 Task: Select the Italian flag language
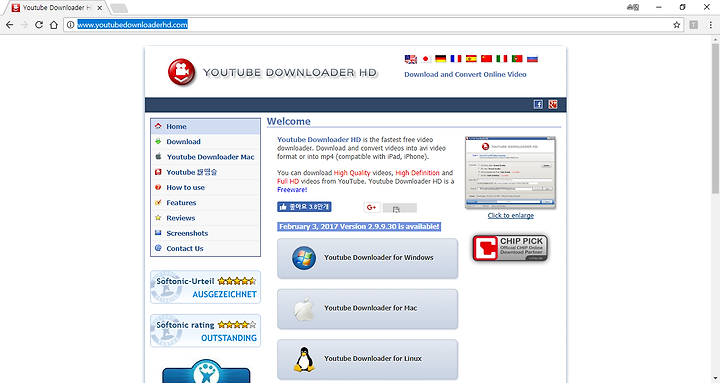pos(502,59)
